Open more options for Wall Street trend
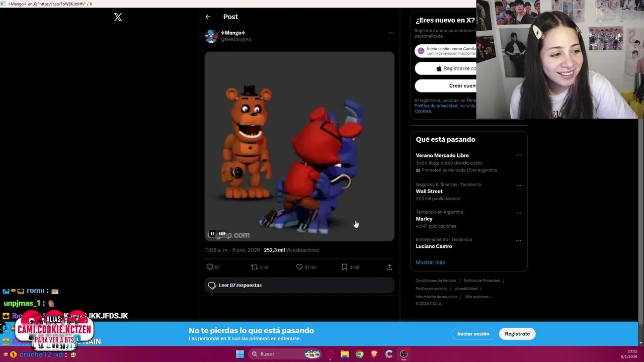This screenshot has width=644, height=362. [x=518, y=186]
